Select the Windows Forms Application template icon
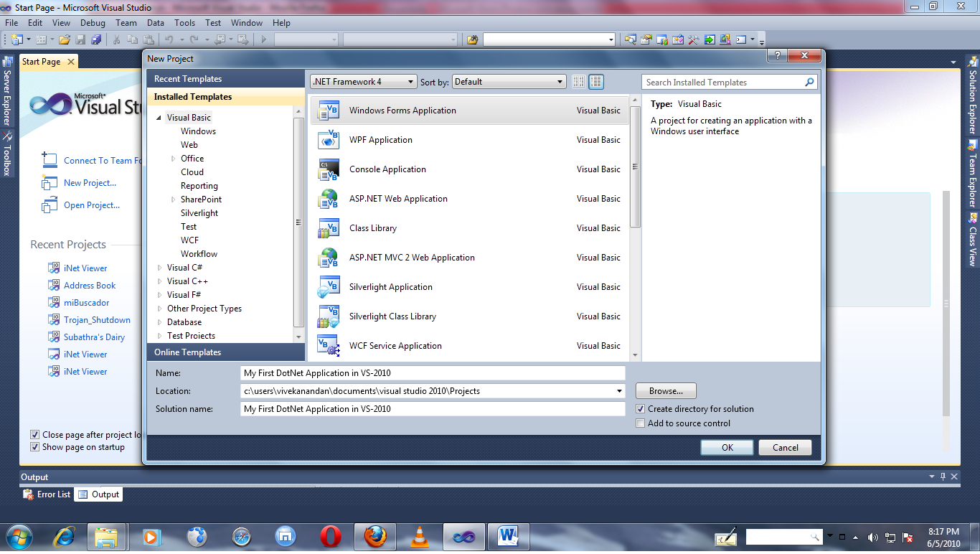 click(329, 110)
